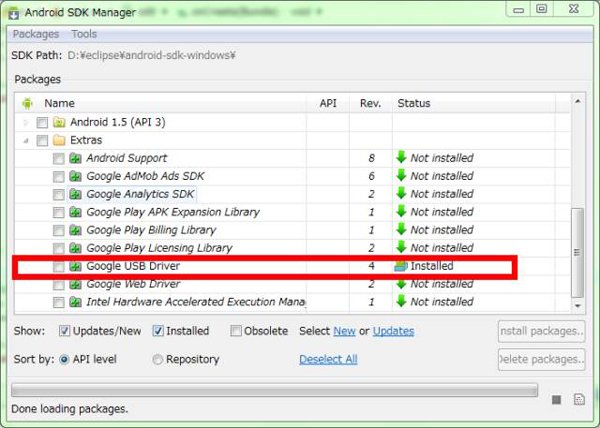The image size is (600, 428).
Task: Toggle the Installed show filter
Action: point(158,331)
